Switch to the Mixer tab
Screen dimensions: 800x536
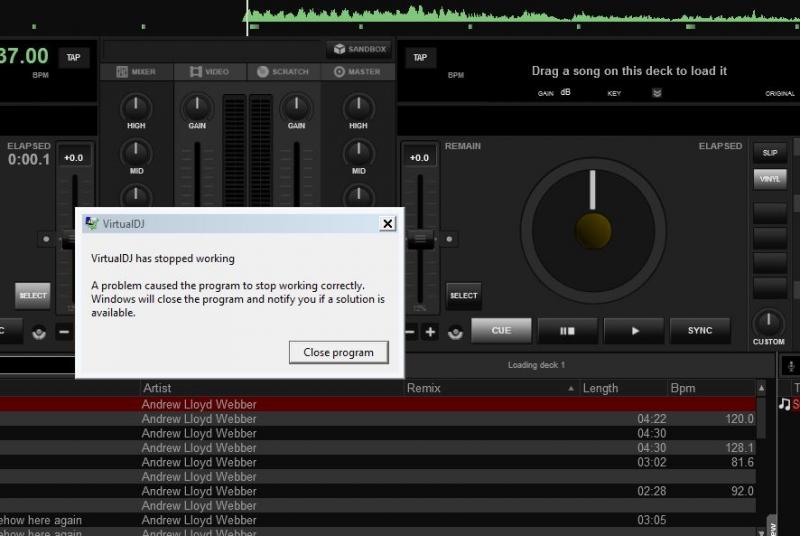136,72
